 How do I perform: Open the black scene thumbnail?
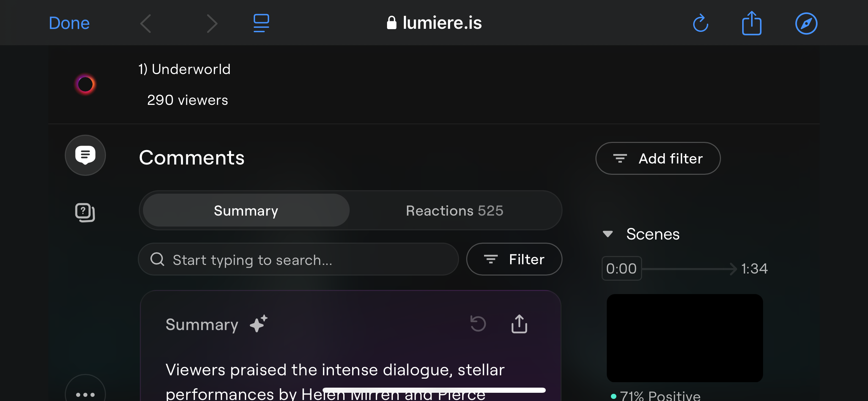(685, 338)
